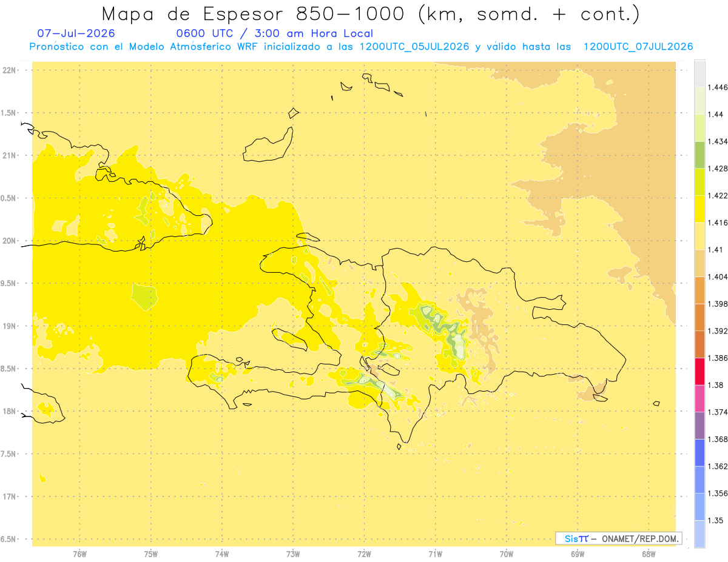Click the legend value '1.386'
This screenshot has height=562, width=728.
[718, 358]
